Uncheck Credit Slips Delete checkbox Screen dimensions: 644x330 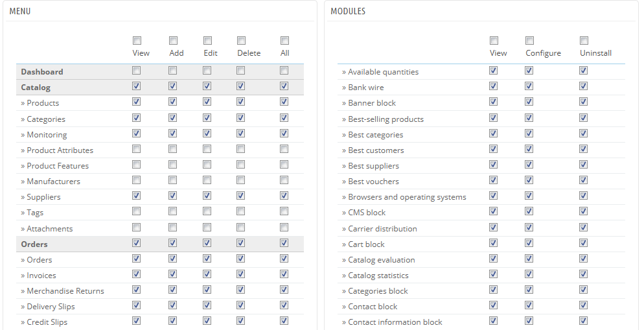(x=240, y=321)
